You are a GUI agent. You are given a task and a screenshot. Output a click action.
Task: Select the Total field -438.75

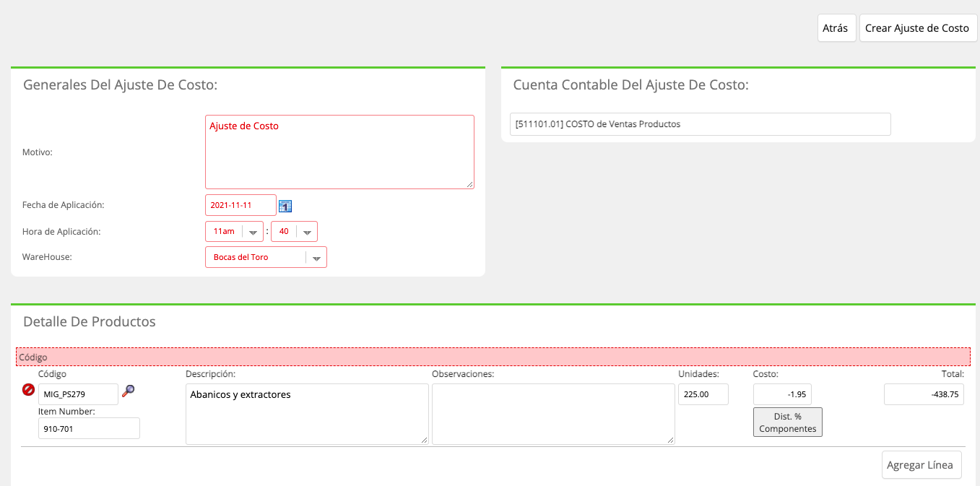(924, 394)
